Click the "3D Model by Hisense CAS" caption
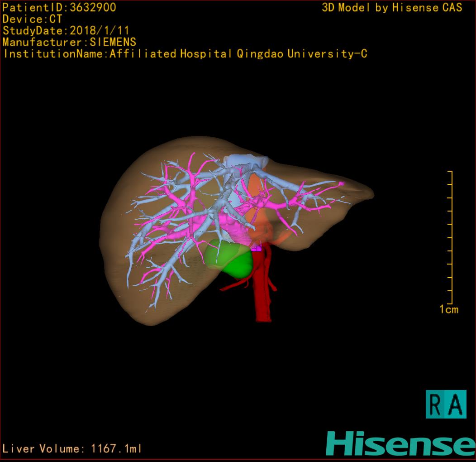476x462 pixels. pyautogui.click(x=392, y=7)
